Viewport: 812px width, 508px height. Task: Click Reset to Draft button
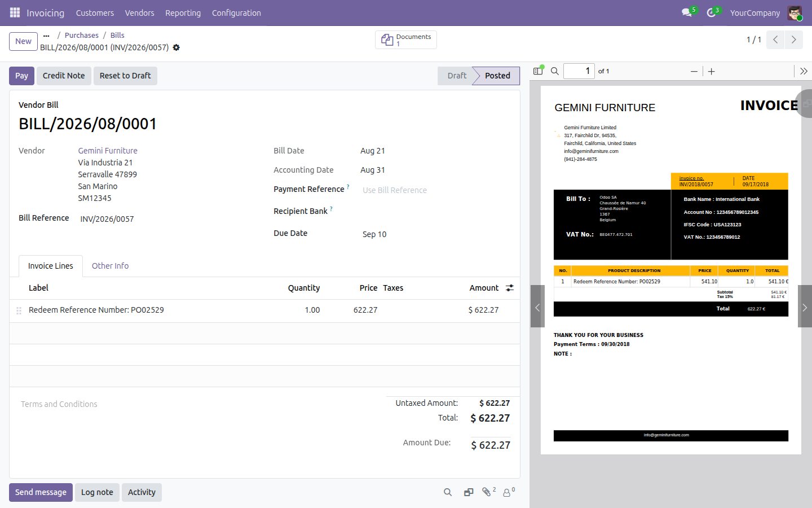125,76
